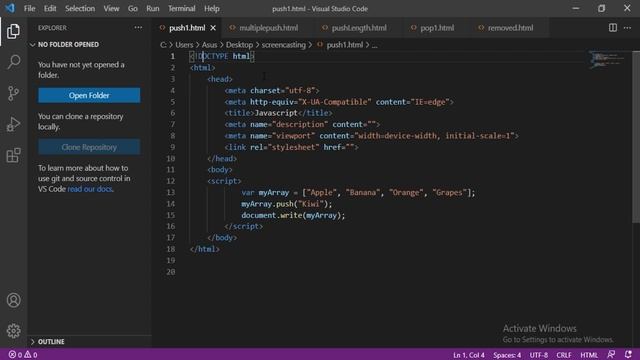Click line number 13 in gutter

[171, 192]
